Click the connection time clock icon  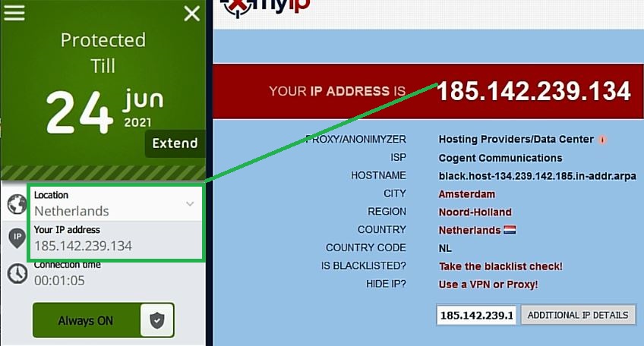click(17, 273)
